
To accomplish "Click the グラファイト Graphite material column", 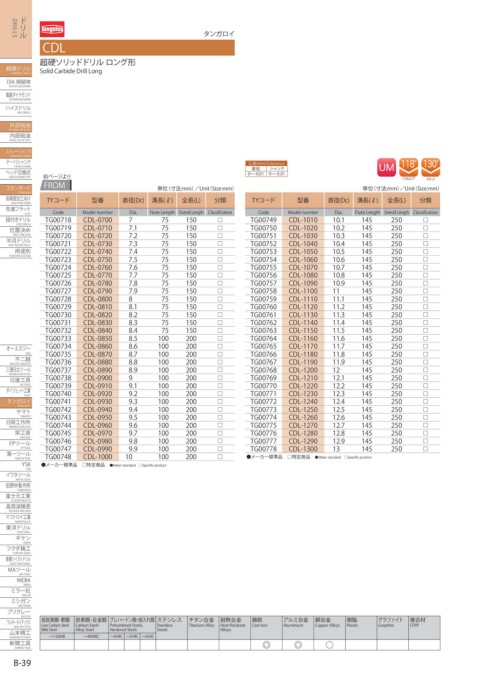I will pyautogui.click(x=392, y=633).
